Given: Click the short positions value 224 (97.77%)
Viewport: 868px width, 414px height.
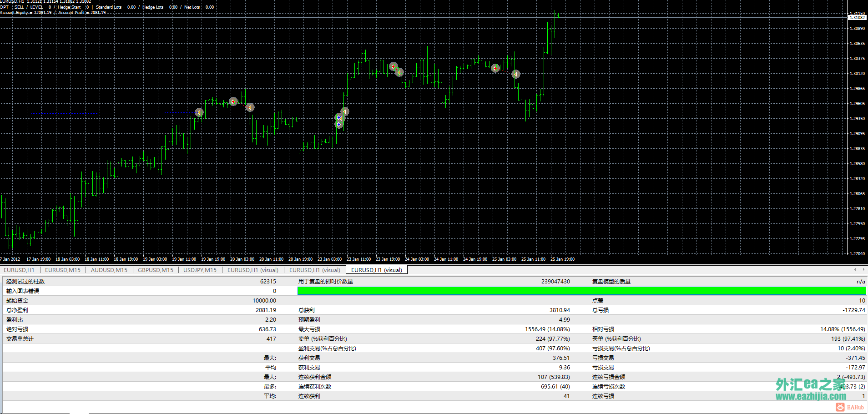Looking at the screenshot, I should 553,339.
